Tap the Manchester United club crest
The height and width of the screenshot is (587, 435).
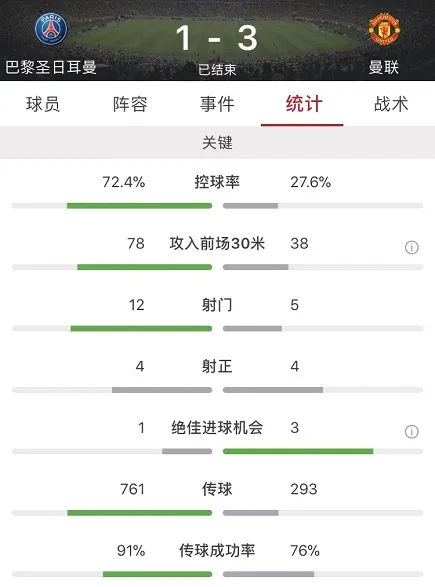(384, 30)
